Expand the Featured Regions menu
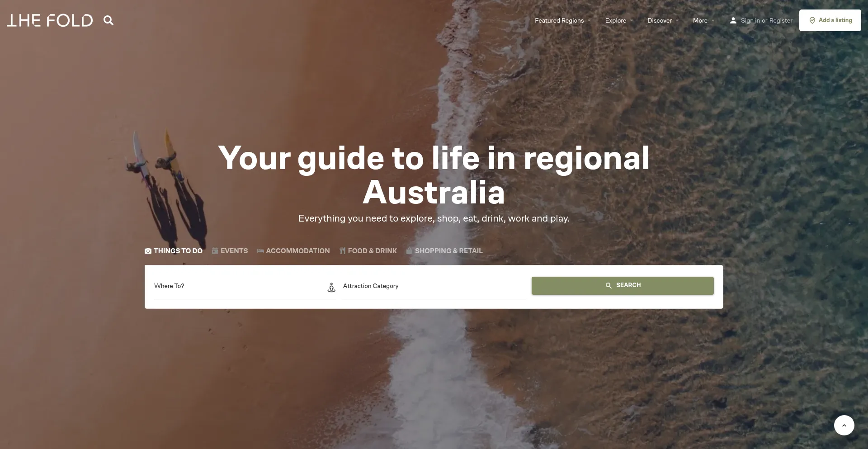 point(563,20)
